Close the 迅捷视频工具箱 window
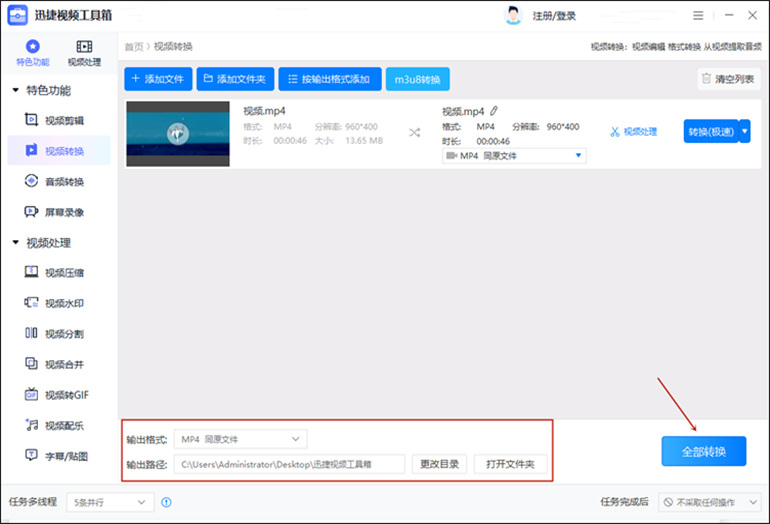 pos(752,16)
